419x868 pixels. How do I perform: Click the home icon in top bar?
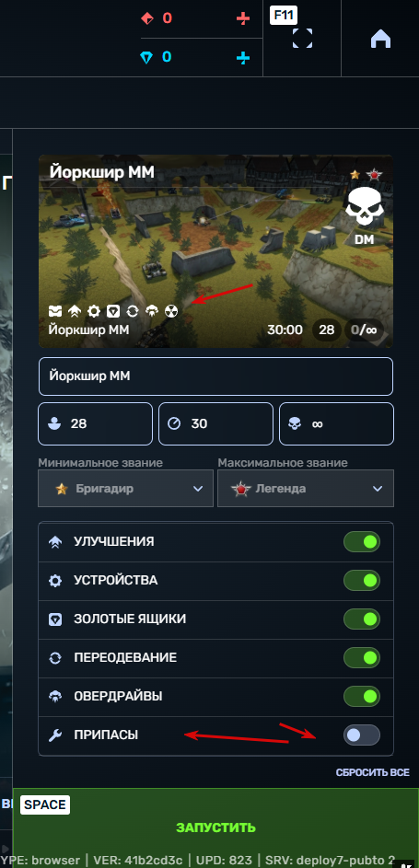point(381,38)
